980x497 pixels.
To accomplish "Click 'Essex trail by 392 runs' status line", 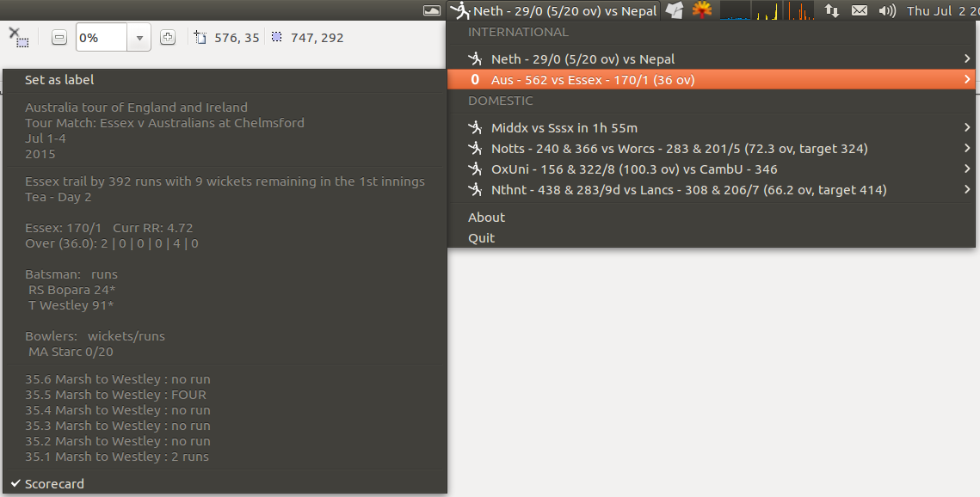I will 225,181.
